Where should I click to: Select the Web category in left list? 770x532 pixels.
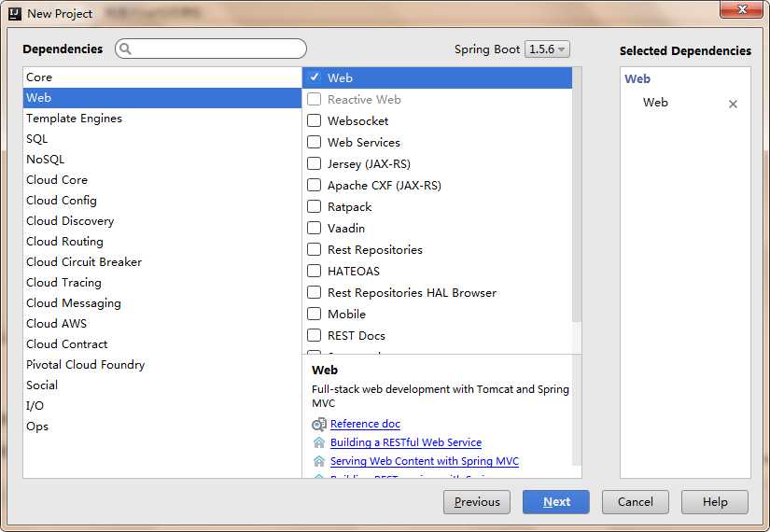[162, 98]
